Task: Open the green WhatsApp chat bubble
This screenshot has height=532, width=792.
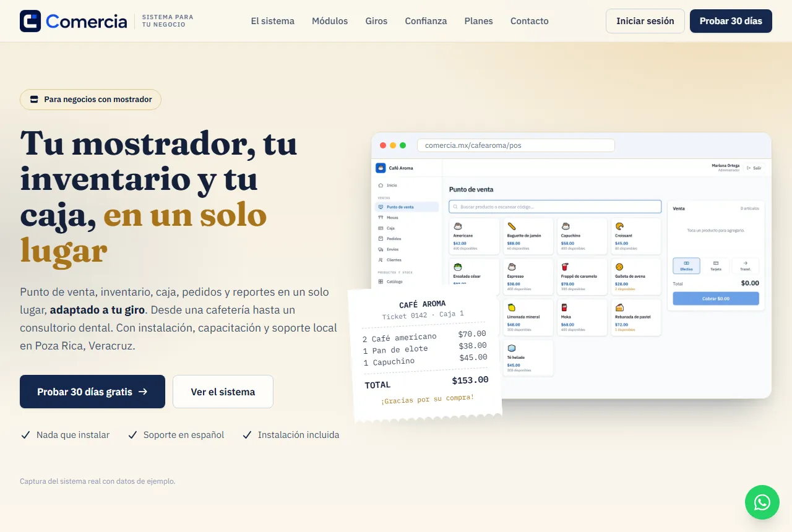Action: point(762,502)
